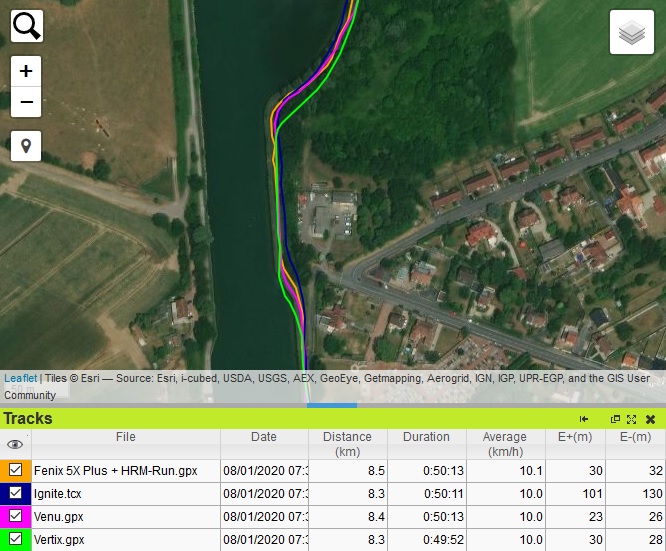Pop out the Tracks panel window

click(x=616, y=419)
